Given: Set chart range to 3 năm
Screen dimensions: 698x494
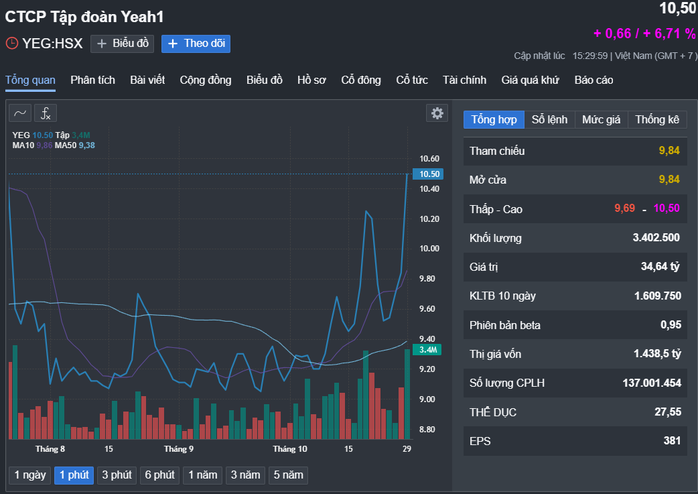Looking at the screenshot, I should click(245, 475).
